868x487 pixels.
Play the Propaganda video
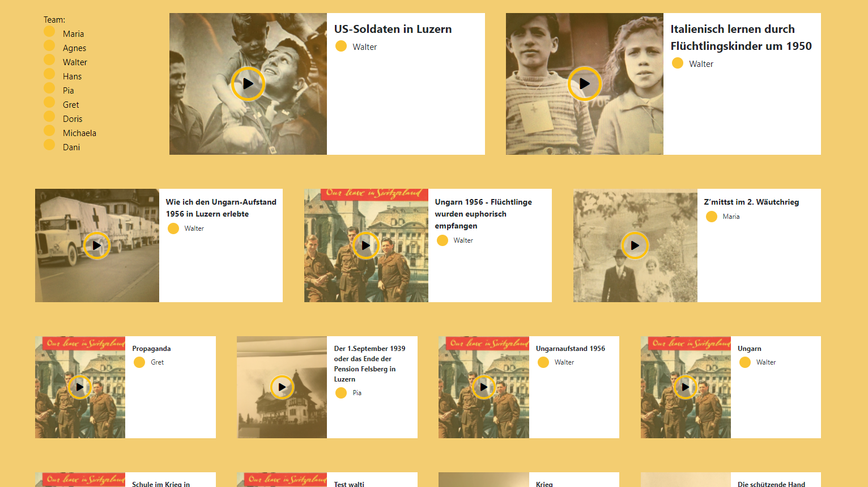80,387
